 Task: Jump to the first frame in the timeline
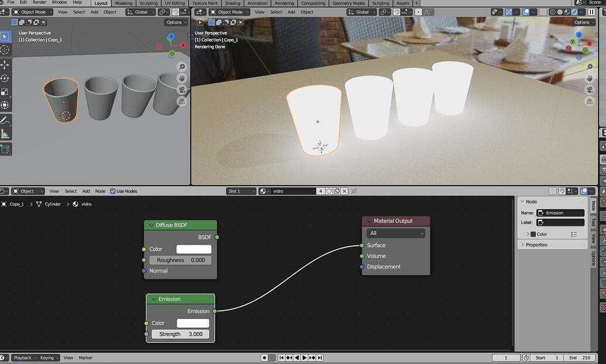(282, 358)
